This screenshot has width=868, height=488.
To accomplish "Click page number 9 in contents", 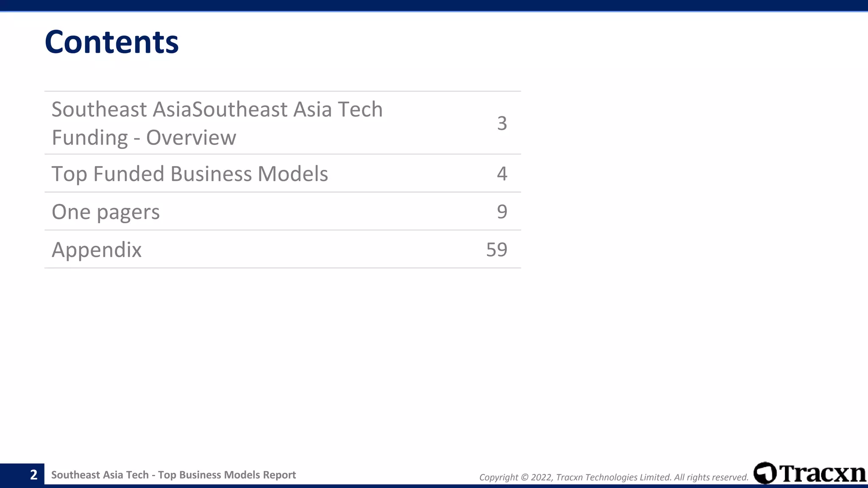I will (x=502, y=212).
